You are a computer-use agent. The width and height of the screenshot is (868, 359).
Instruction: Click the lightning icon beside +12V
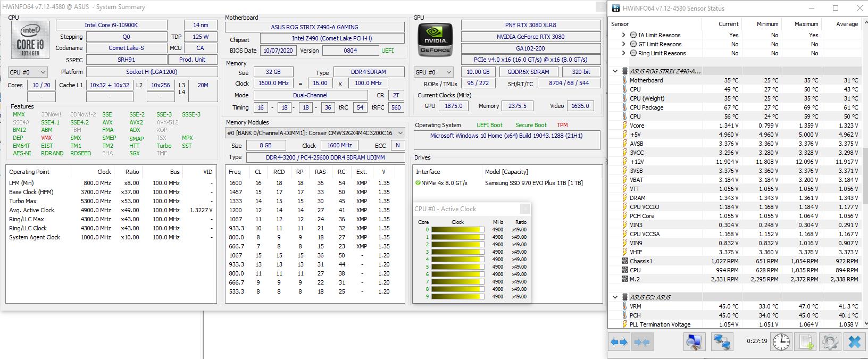pyautogui.click(x=625, y=162)
